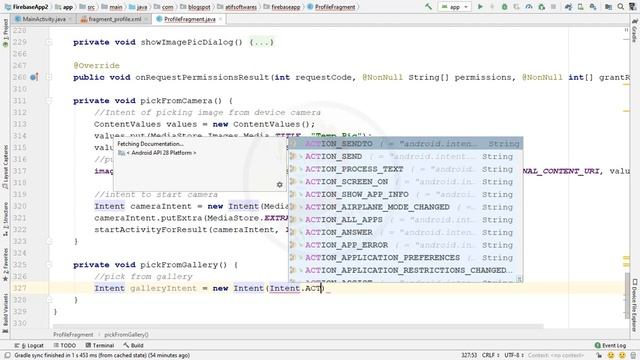Screen dimensions: 640x360
Task: Close the MainActivity.java tab
Action: 71,19
